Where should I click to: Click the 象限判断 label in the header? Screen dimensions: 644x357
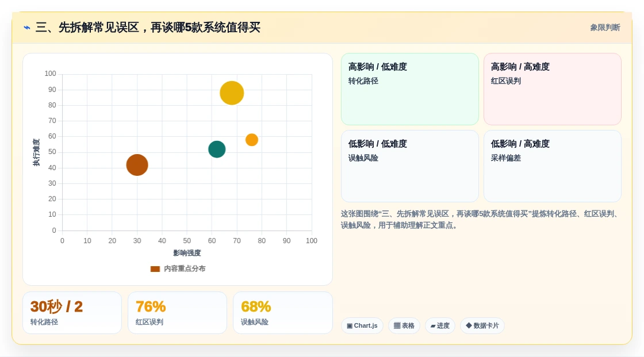(605, 28)
